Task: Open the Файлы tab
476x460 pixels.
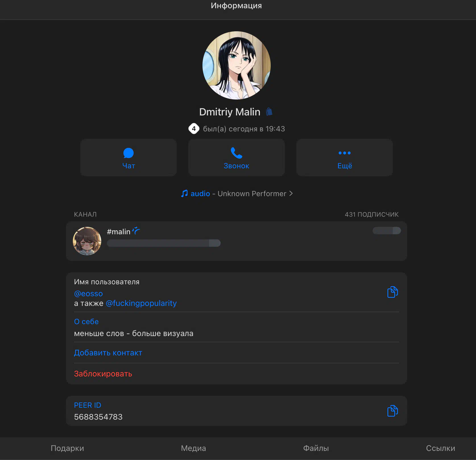Action: [x=316, y=448]
